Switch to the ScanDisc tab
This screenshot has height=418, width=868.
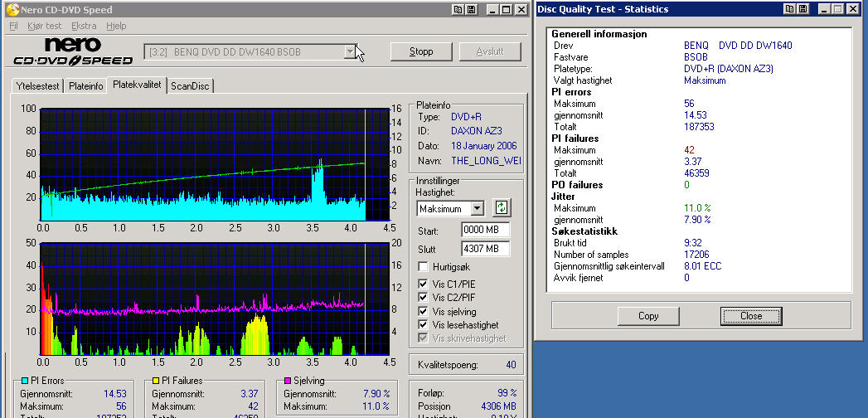click(x=190, y=86)
